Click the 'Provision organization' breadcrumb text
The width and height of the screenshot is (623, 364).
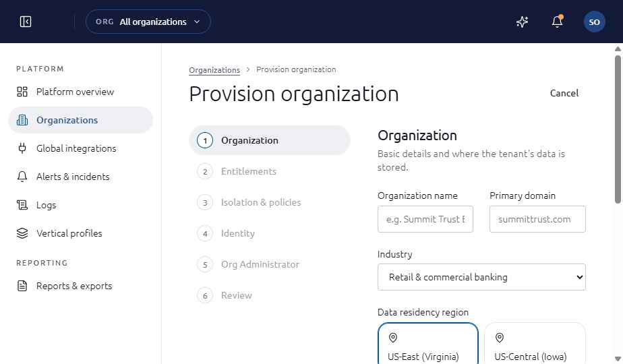point(296,69)
